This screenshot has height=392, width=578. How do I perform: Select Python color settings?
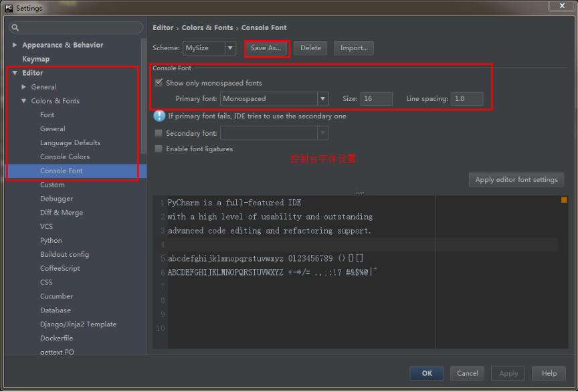tap(51, 240)
